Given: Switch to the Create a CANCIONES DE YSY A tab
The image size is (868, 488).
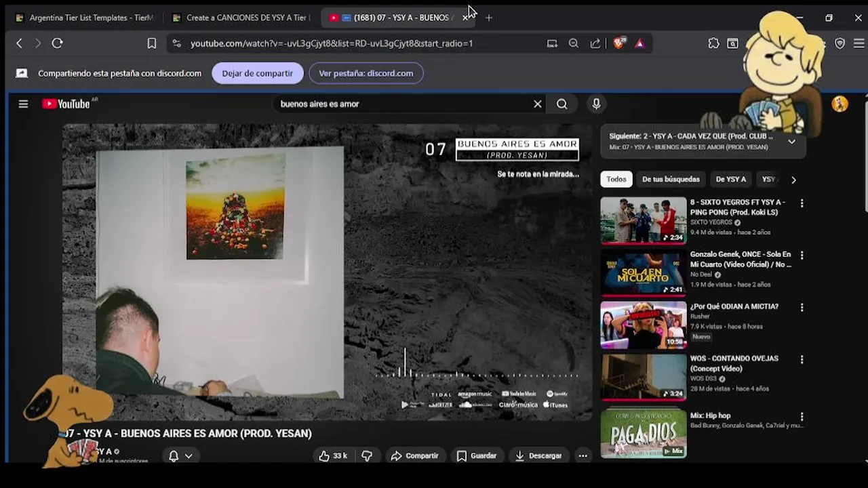Looking at the screenshot, I should [x=242, y=18].
